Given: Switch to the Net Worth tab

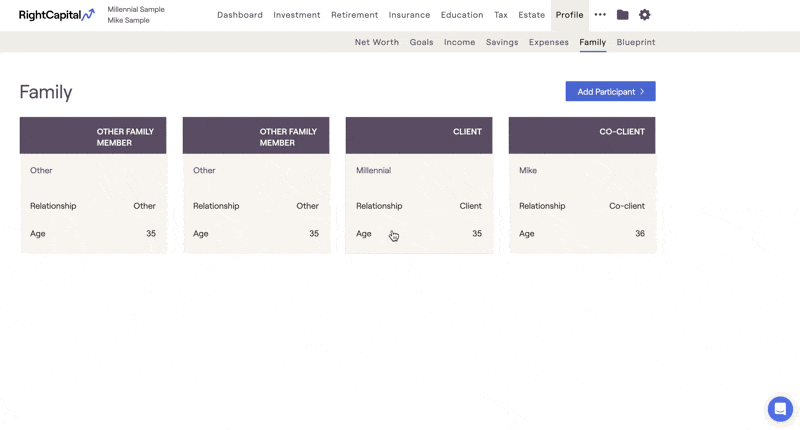Looking at the screenshot, I should point(377,42).
